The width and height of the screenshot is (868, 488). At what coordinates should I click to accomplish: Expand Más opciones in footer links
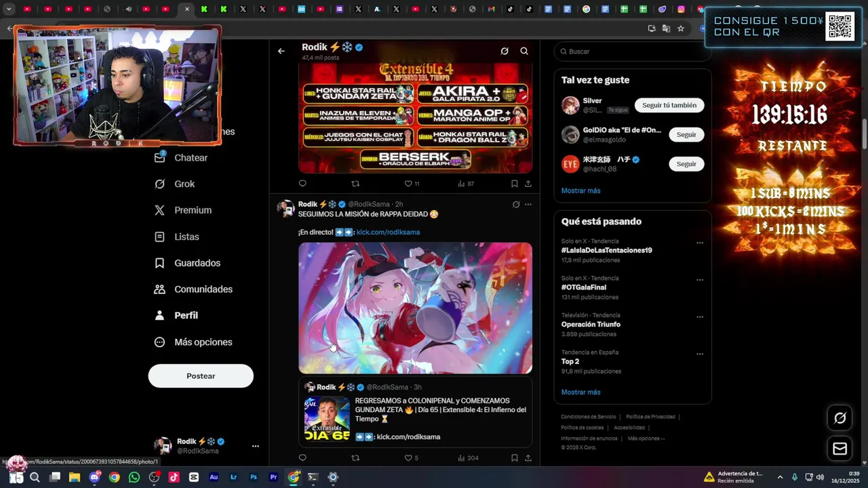pyautogui.click(x=646, y=439)
